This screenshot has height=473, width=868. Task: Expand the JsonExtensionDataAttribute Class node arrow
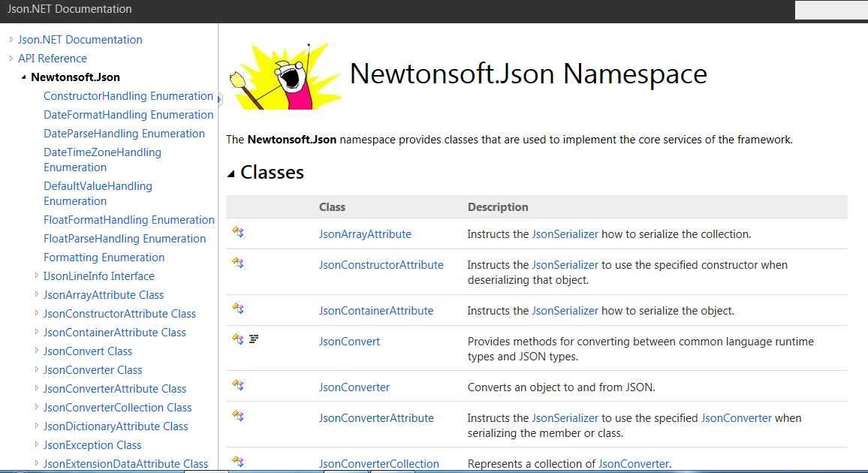[37, 463]
